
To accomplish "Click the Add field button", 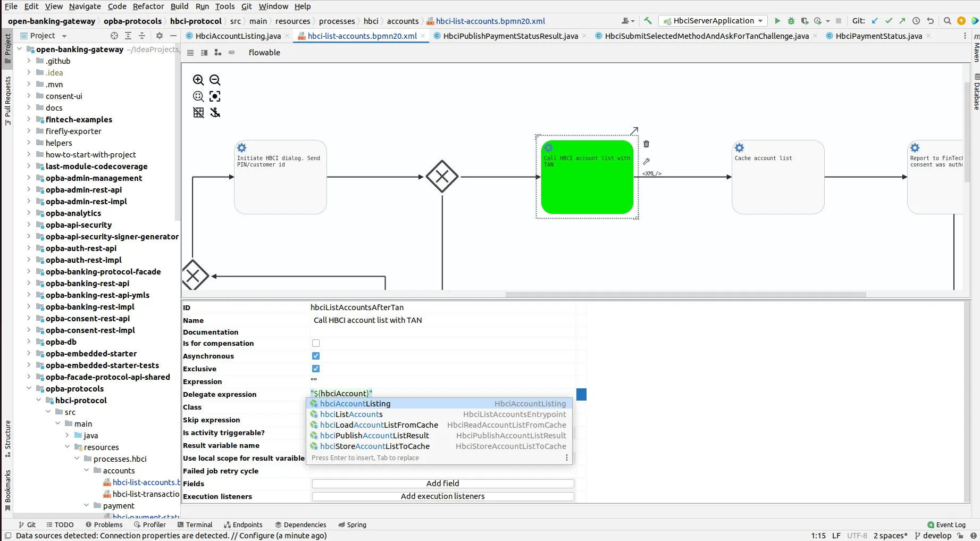I will [443, 484].
